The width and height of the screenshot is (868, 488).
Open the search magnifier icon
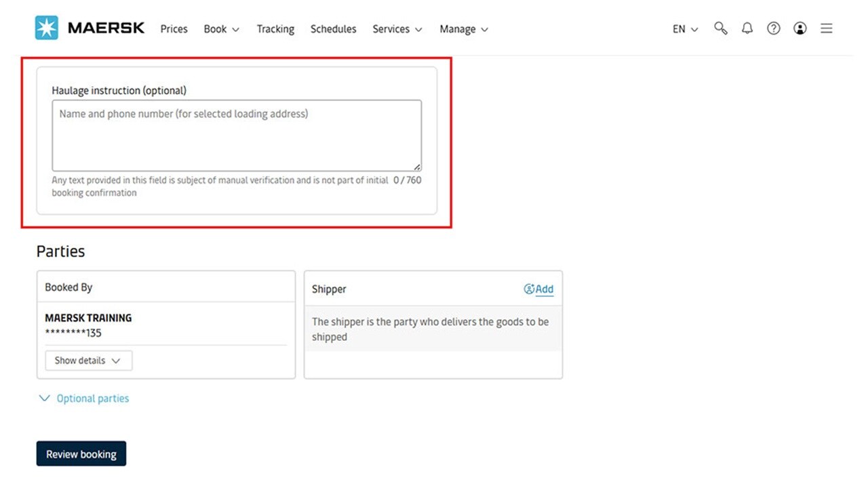point(721,28)
